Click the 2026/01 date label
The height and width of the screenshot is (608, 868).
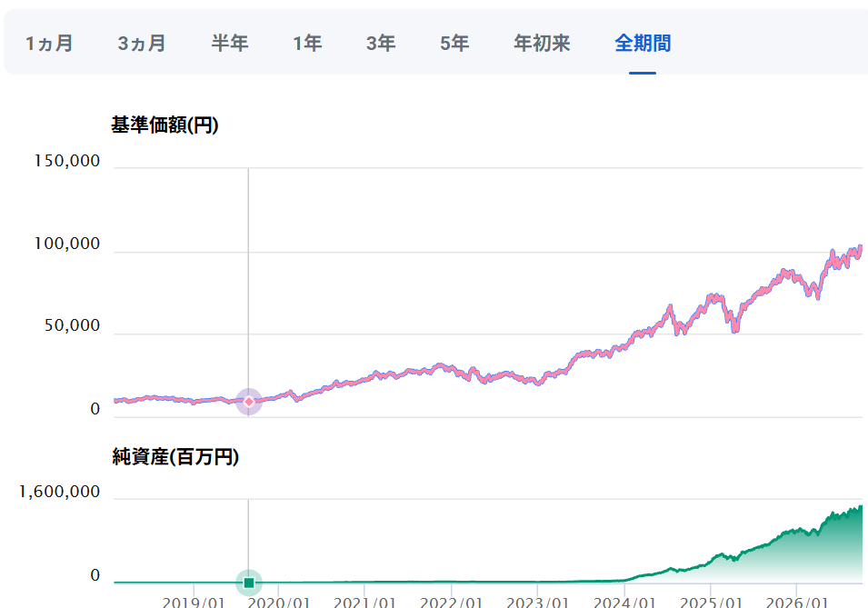coord(797,603)
